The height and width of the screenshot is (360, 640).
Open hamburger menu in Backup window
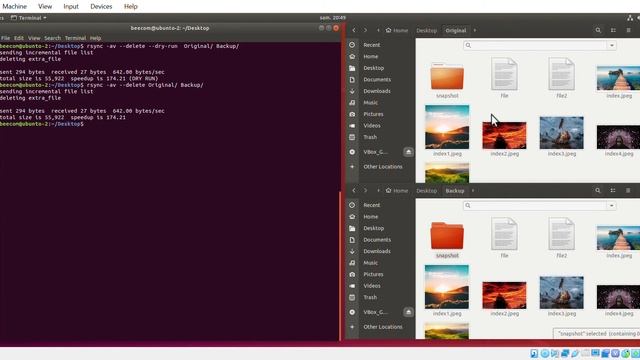click(x=628, y=191)
